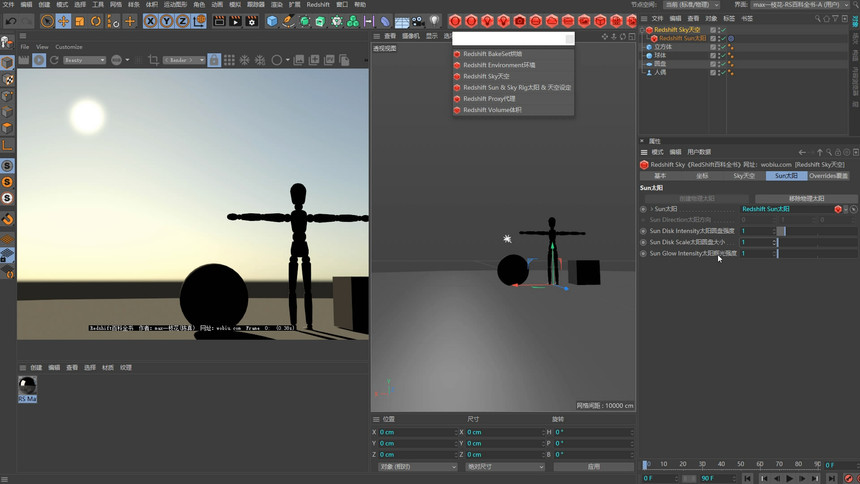860x484 pixels.
Task: Click the Redshift camera toolbar icon
Action: coord(519,21)
